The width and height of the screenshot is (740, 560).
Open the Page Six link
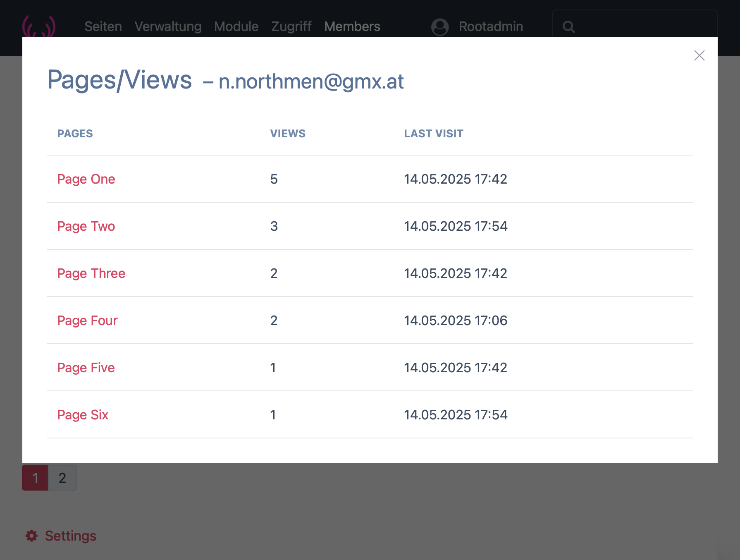[x=83, y=415]
